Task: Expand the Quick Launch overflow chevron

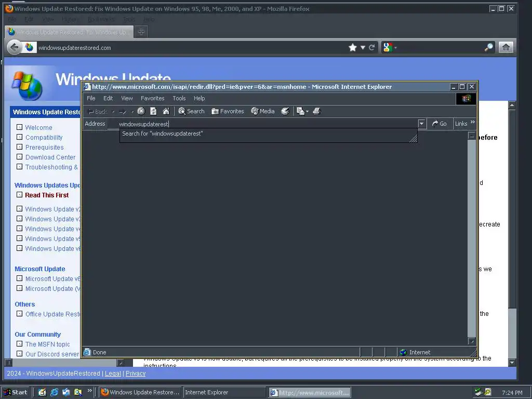Action: point(89,391)
